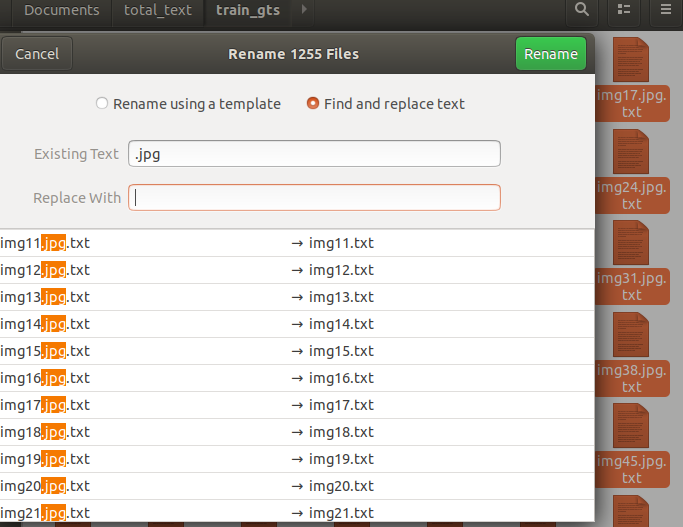Click the new name img12.txt
This screenshot has width=683, height=527.
coord(341,270)
